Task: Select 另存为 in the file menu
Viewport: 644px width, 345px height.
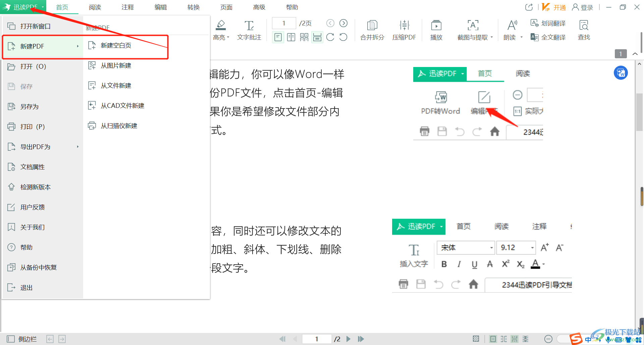Action: [x=43, y=107]
